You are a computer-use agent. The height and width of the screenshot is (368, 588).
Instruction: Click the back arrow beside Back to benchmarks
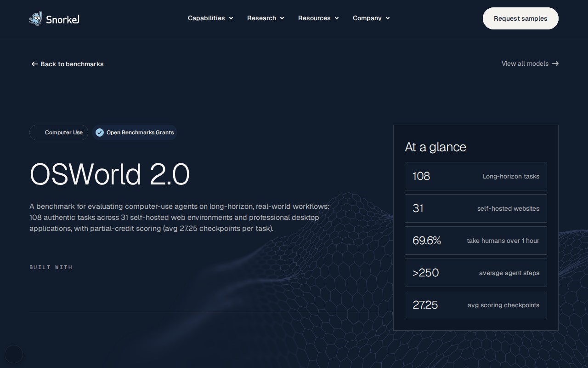(x=34, y=64)
